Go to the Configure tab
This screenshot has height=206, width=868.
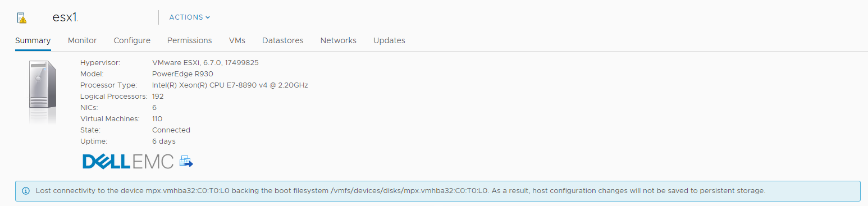pyautogui.click(x=132, y=40)
